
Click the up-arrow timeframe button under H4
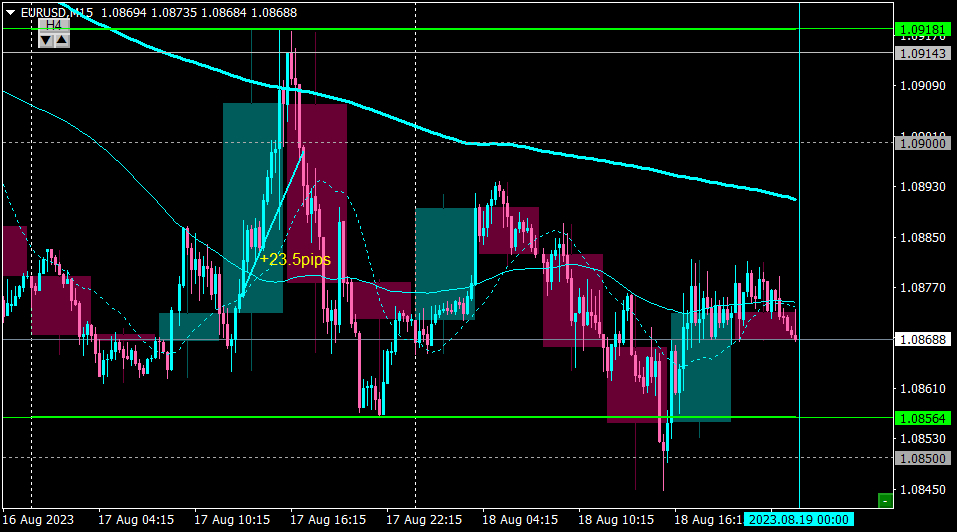(x=62, y=40)
